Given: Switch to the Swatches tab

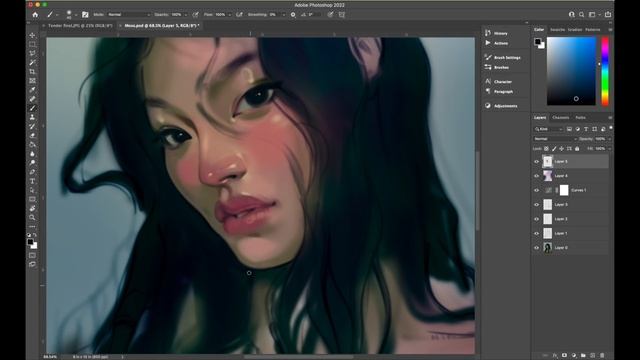Looking at the screenshot, I should pyautogui.click(x=557, y=30).
